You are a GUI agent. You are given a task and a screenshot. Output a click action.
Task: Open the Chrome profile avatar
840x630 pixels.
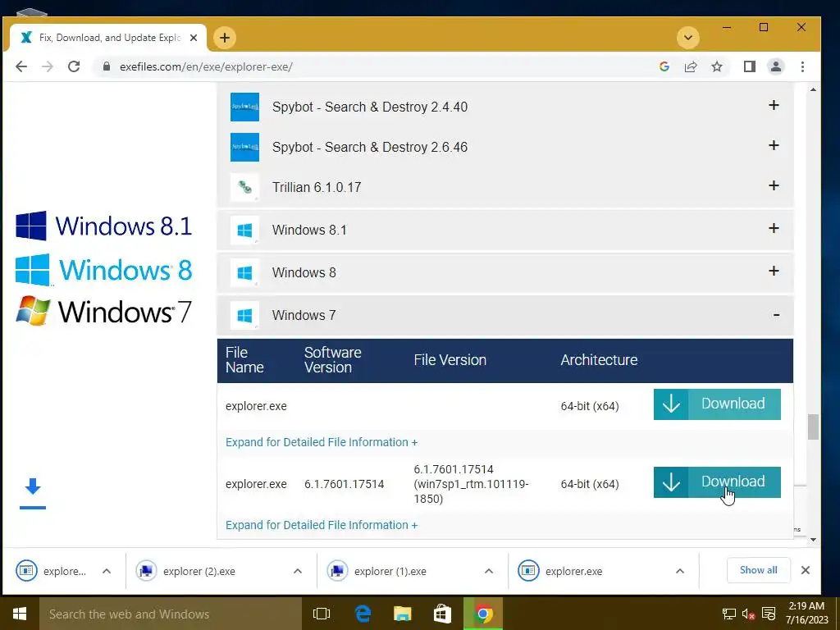click(776, 66)
